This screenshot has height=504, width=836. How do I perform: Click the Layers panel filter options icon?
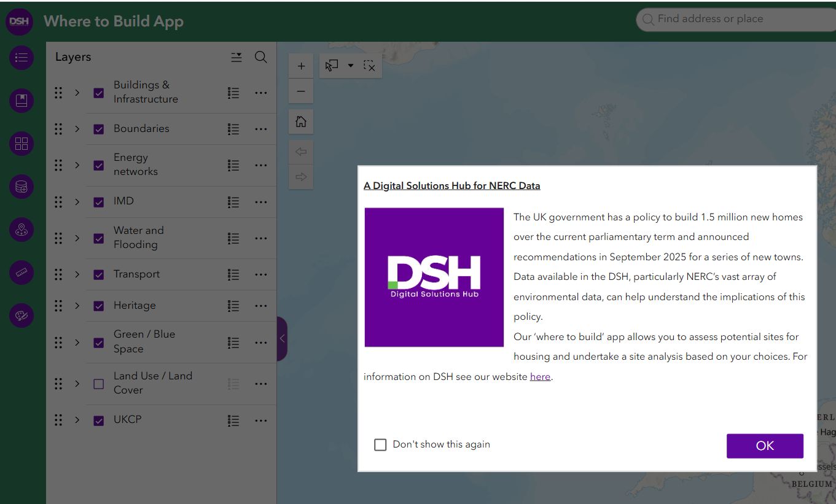tap(236, 57)
